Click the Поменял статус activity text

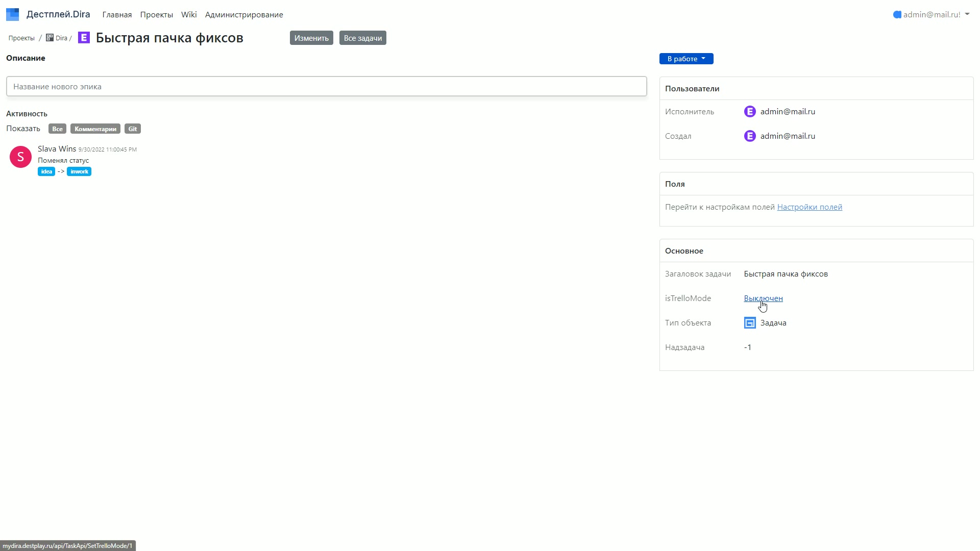tap(63, 161)
